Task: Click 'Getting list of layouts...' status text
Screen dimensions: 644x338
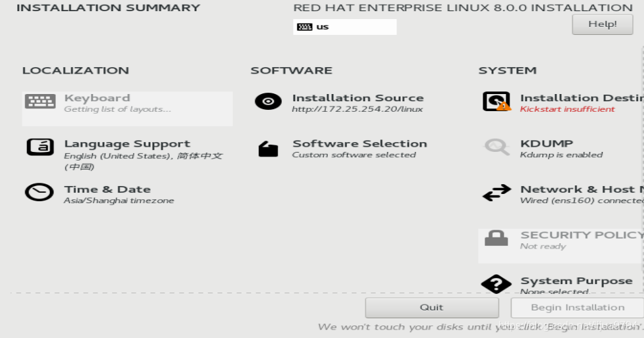Action: [x=117, y=109]
